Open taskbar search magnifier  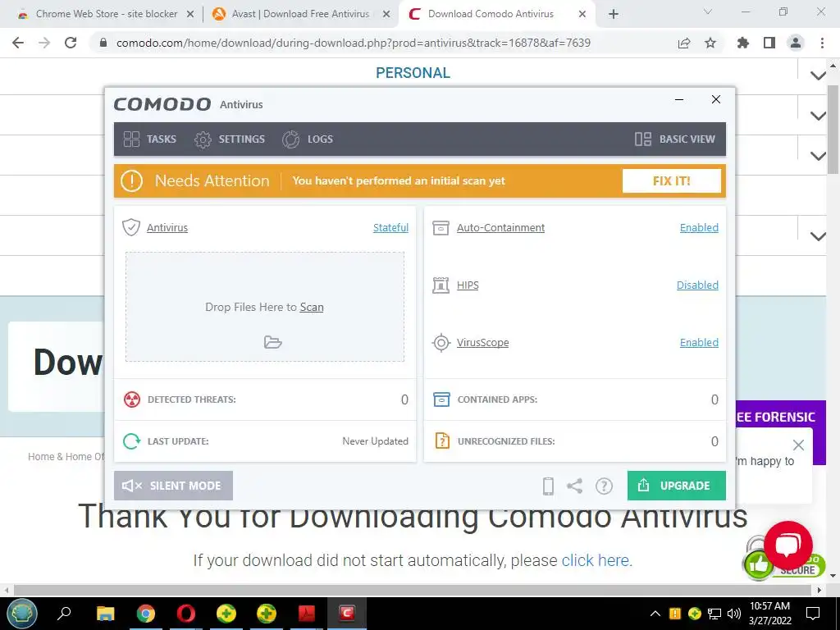click(x=64, y=614)
